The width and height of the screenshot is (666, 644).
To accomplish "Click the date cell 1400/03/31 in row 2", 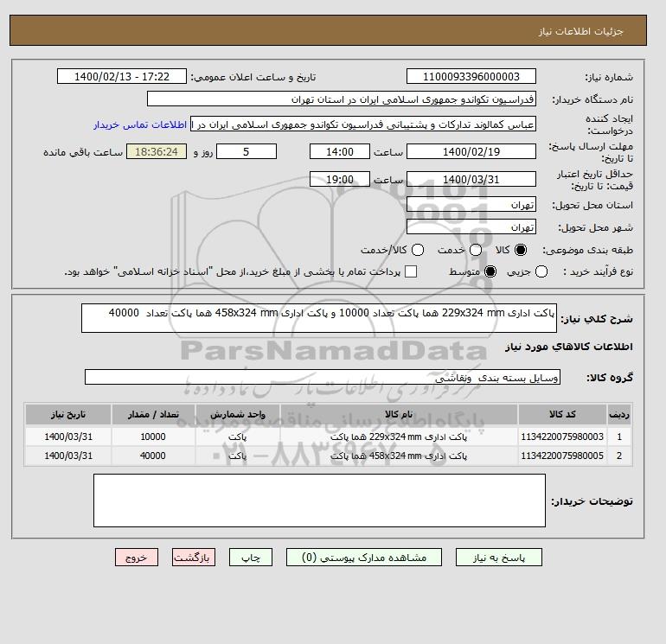I will (68, 456).
